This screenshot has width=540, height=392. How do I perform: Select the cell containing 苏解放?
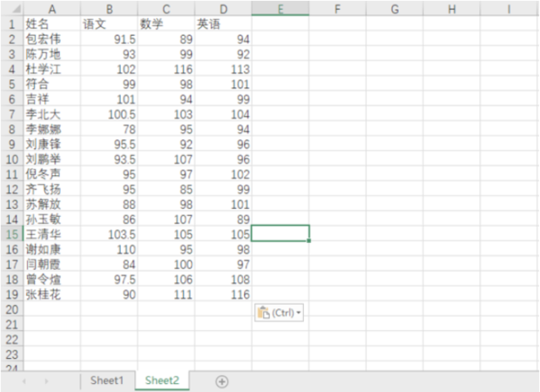52,204
